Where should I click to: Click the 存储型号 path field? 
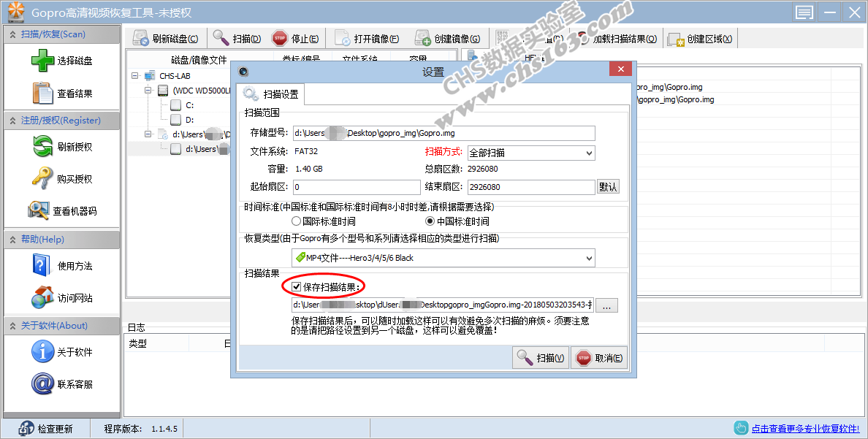coord(443,133)
